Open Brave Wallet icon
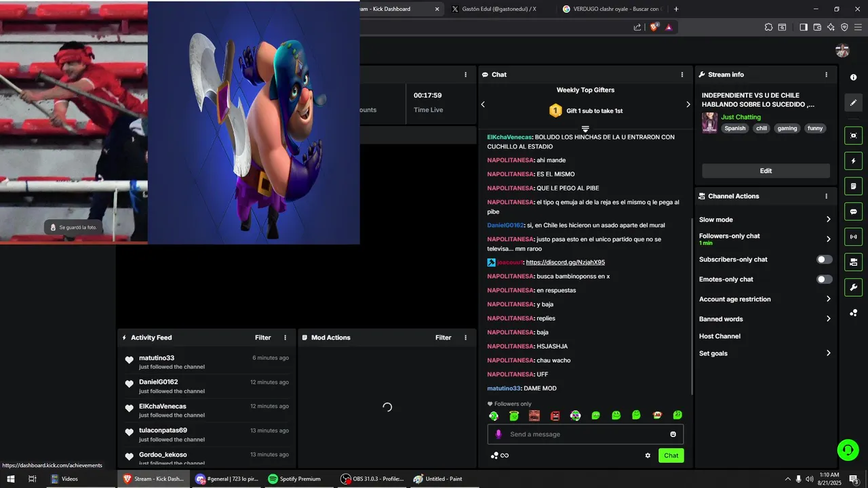Screen dimensions: 868x488 (817, 27)
